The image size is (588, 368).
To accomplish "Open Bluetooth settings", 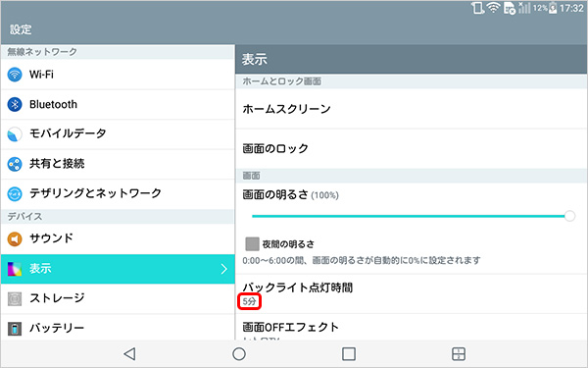I will pos(118,104).
